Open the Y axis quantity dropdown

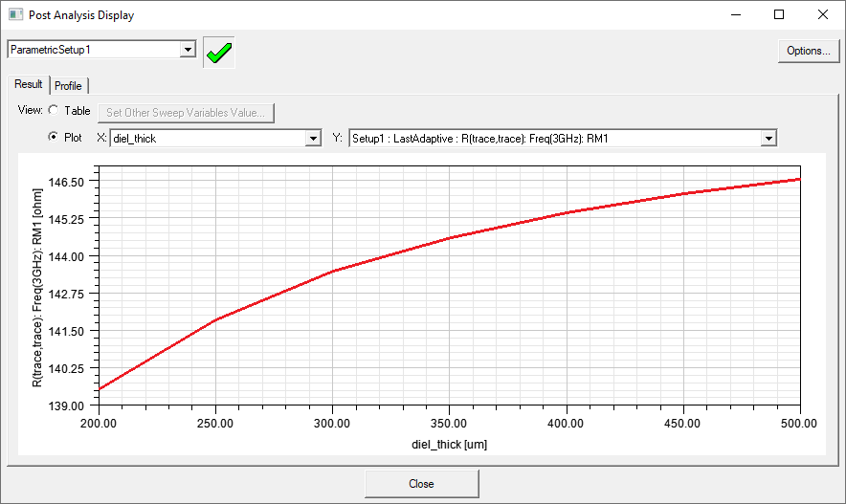coord(768,139)
